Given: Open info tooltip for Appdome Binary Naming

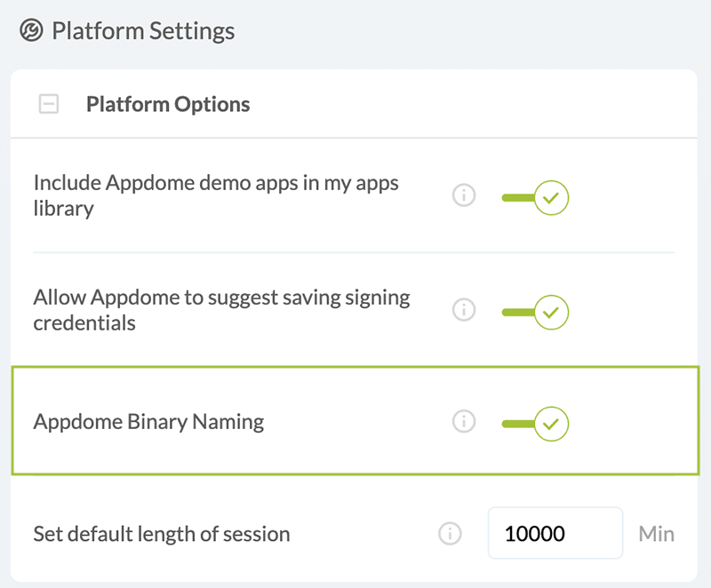Looking at the screenshot, I should [463, 422].
